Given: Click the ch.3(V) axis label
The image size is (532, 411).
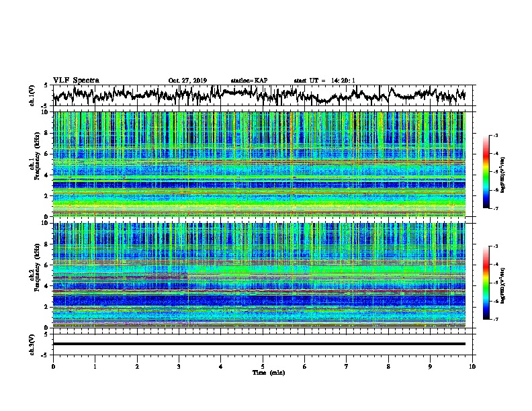Looking at the screenshot, I should pyautogui.click(x=32, y=345).
